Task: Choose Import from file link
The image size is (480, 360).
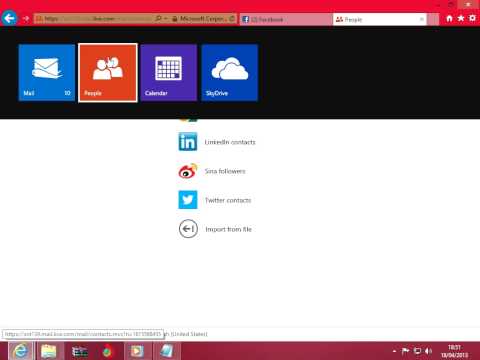Action: 229,229
